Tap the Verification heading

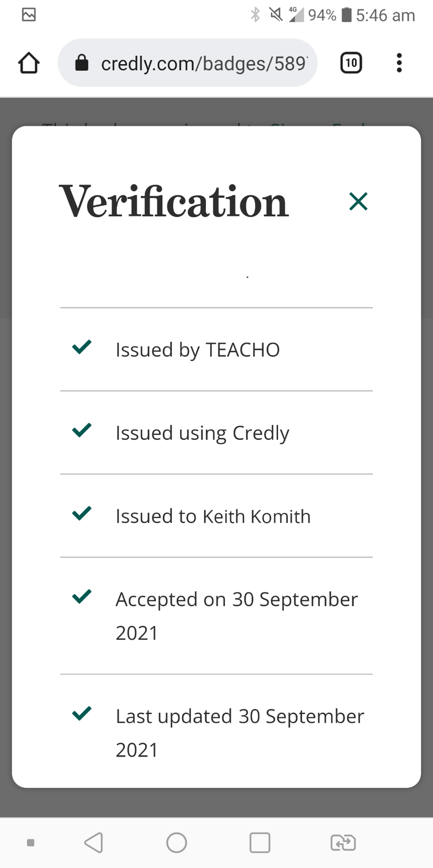[174, 202]
